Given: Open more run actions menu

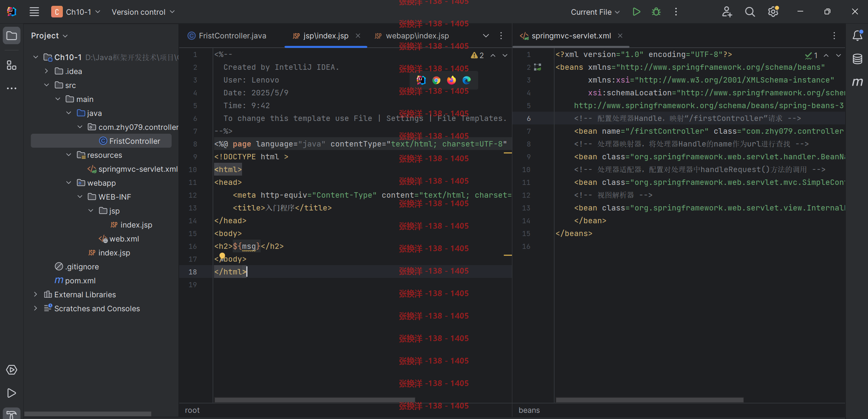Looking at the screenshot, I should pos(676,12).
